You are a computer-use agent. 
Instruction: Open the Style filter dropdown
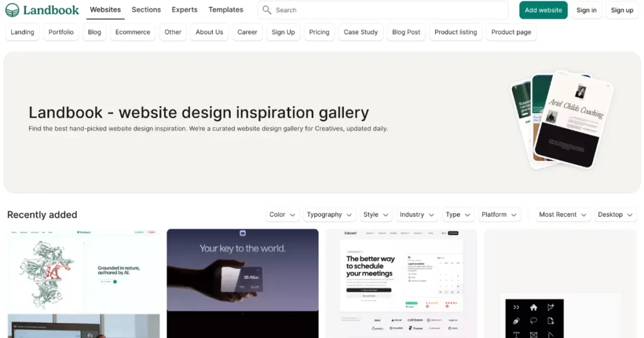click(x=376, y=215)
